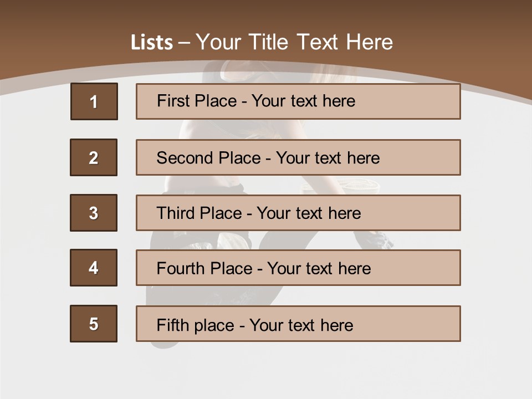Click the bold word Lists in title

tap(152, 42)
